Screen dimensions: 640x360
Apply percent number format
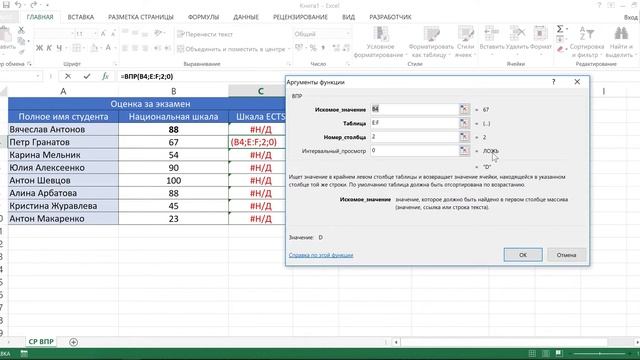click(x=313, y=48)
